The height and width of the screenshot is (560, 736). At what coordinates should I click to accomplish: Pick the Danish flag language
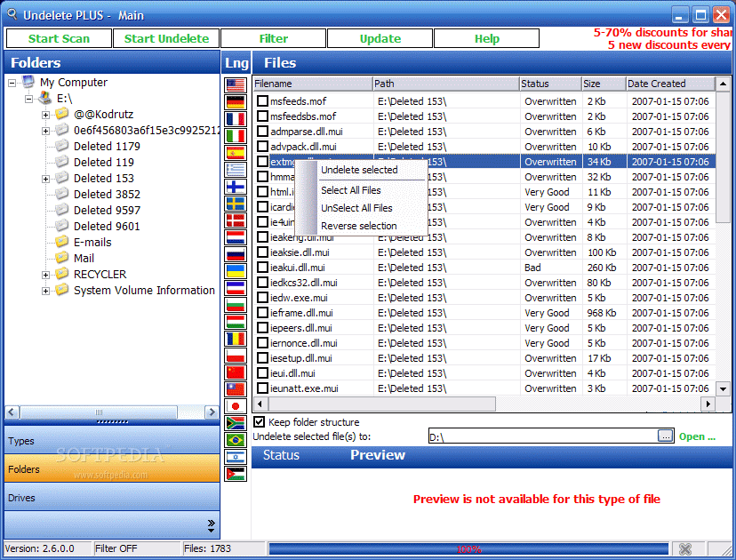click(236, 220)
